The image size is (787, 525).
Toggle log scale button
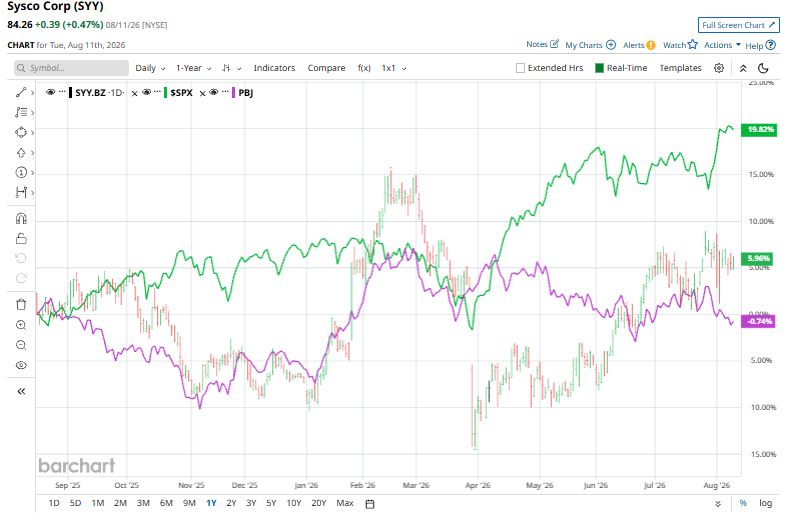[x=765, y=503]
